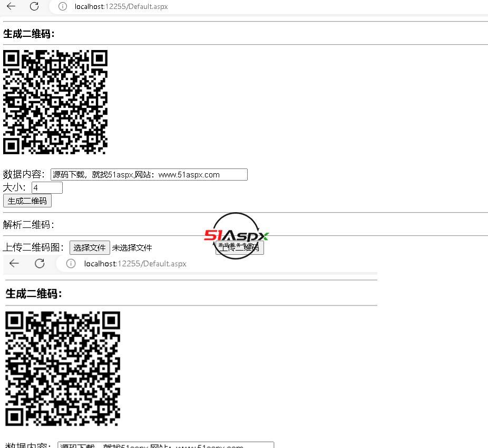Go back using the lower browser arrow
Screen dimensions: 488x448
[x=14, y=264]
